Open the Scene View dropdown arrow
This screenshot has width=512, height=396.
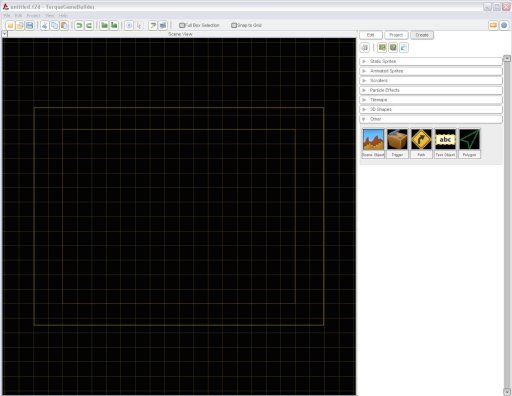pyautogui.click(x=5, y=34)
